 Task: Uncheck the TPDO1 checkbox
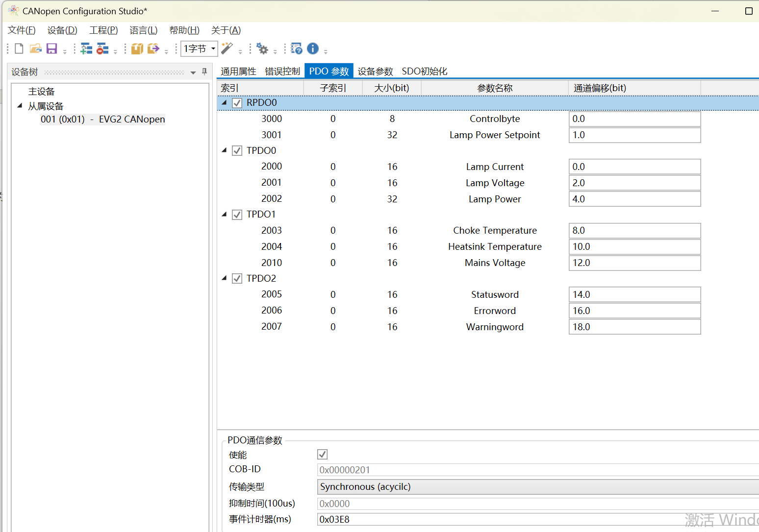pyautogui.click(x=237, y=215)
